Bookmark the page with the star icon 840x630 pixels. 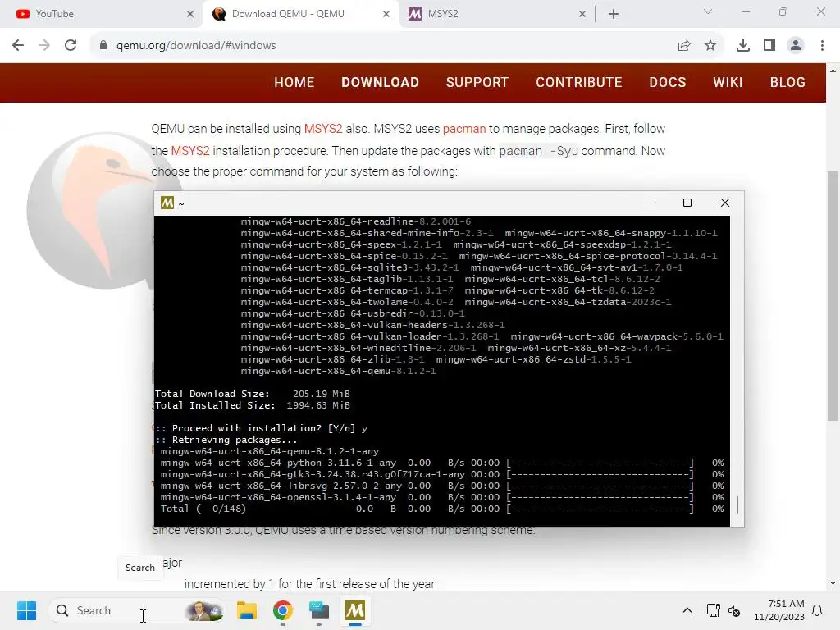coord(710,46)
